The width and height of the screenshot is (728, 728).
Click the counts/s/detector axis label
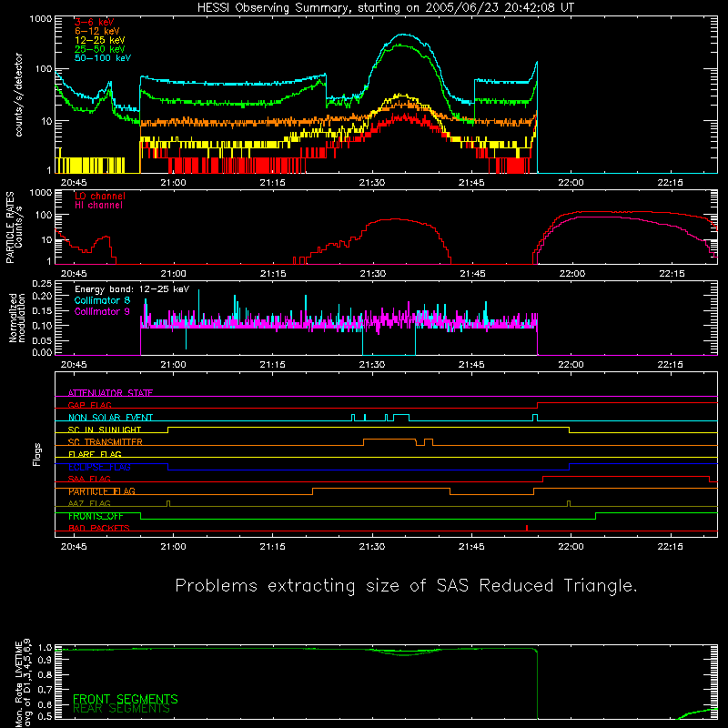coord(18,95)
